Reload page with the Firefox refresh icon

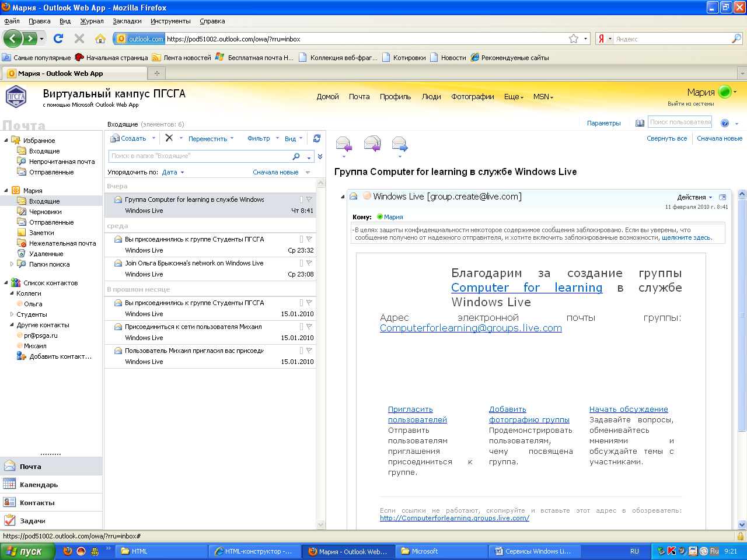(x=58, y=38)
